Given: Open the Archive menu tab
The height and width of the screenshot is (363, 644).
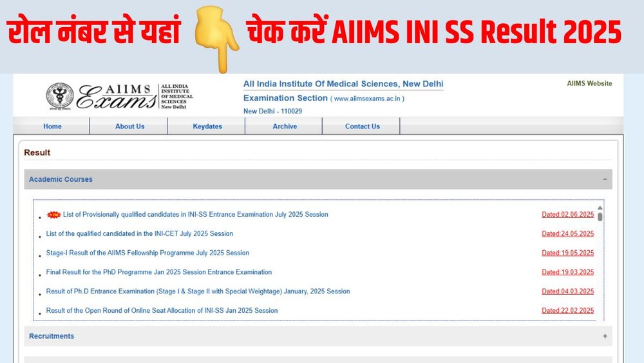Looking at the screenshot, I should [x=285, y=126].
